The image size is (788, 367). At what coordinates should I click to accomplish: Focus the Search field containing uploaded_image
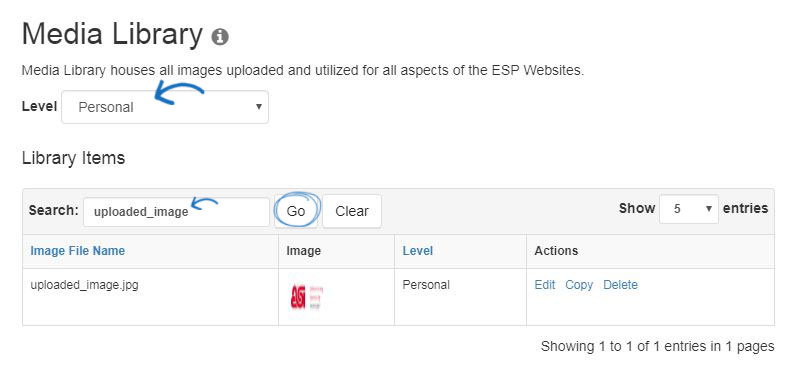coord(176,212)
